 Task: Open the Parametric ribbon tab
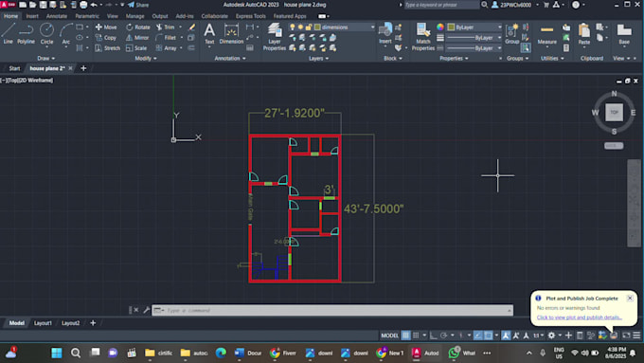pyautogui.click(x=87, y=16)
